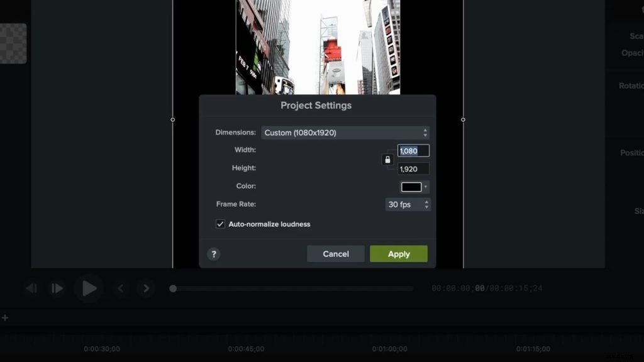
Task: Click the Help question mark icon
Action: 214,255
